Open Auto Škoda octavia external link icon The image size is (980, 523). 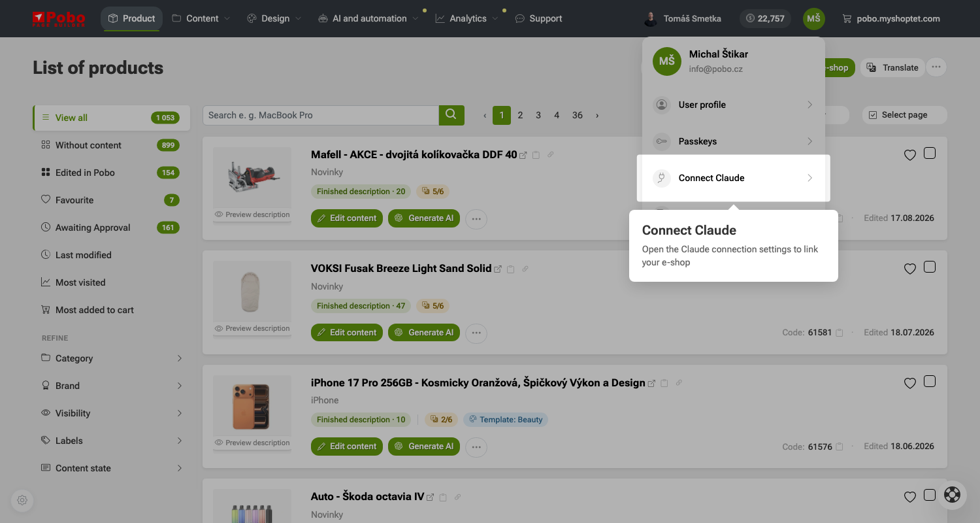point(430,498)
